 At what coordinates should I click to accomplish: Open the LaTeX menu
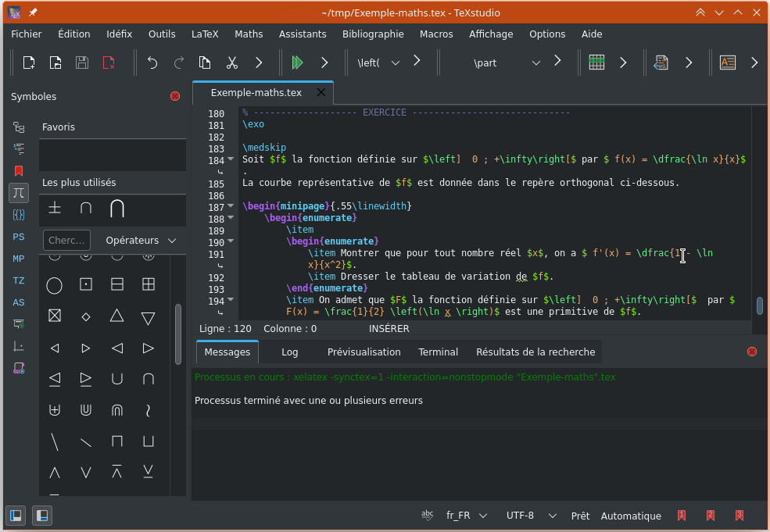coord(205,34)
